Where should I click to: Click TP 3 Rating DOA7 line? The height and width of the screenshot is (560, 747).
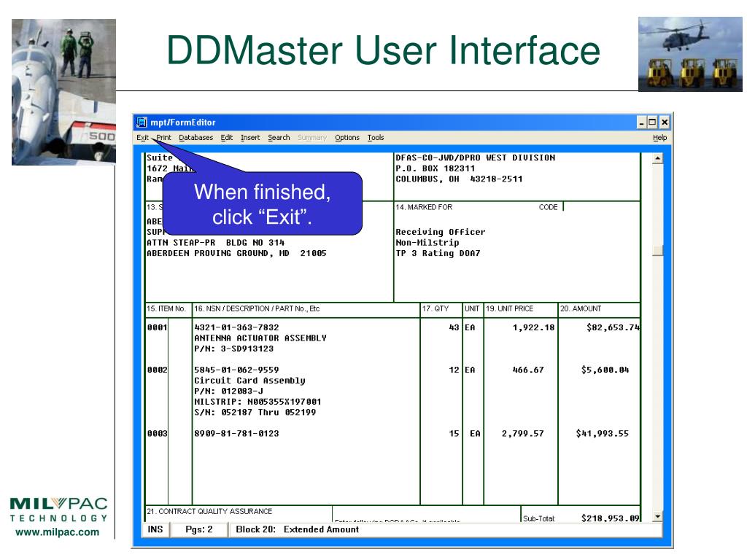[438, 253]
